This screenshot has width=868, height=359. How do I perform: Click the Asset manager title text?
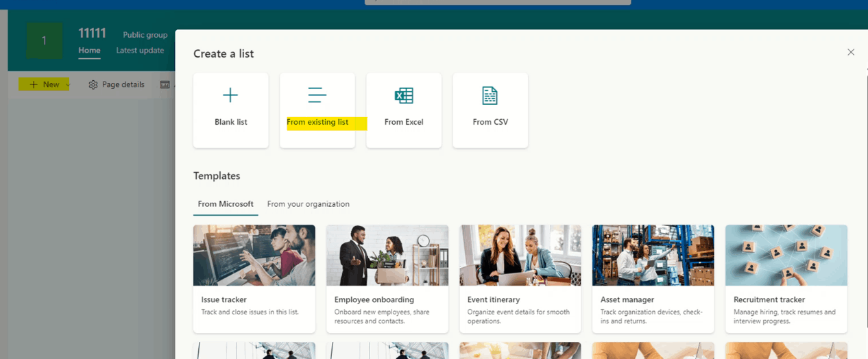[x=627, y=299]
